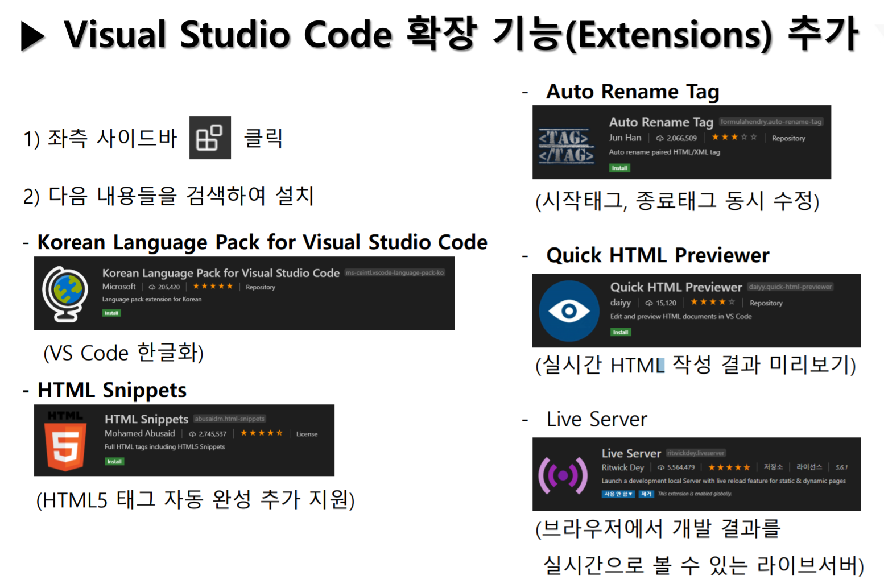Click 'Full HTML tags including HTML5 Snippets' description
Screen dimensions: 884x588
tap(165, 447)
